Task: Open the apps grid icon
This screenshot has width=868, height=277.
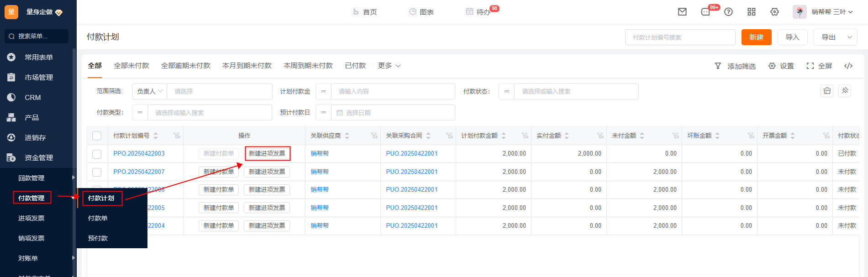Action: pyautogui.click(x=752, y=12)
